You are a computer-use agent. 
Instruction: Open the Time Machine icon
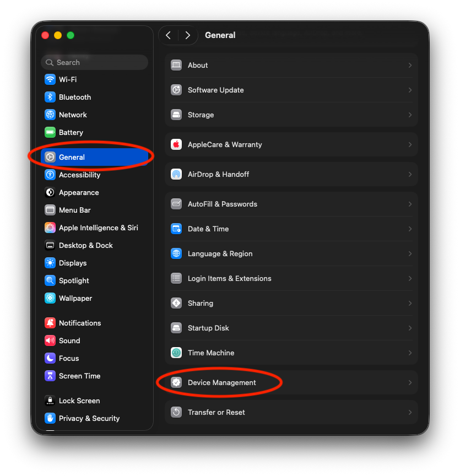176,353
